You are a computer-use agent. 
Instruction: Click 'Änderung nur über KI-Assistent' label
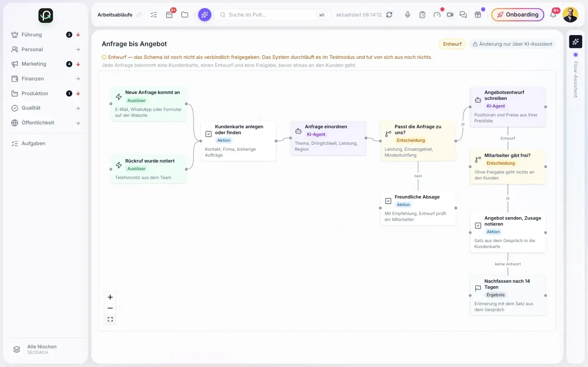[x=512, y=44]
